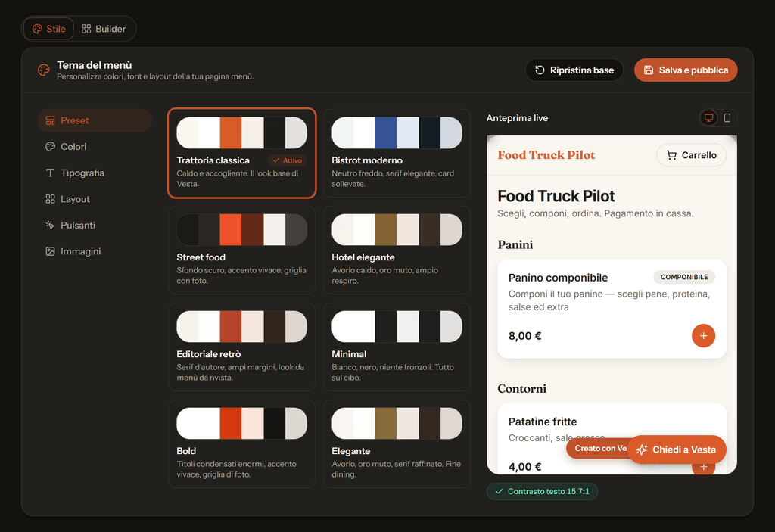Click the Creato con Vesta badge
The height and width of the screenshot is (532, 775).
tap(597, 449)
